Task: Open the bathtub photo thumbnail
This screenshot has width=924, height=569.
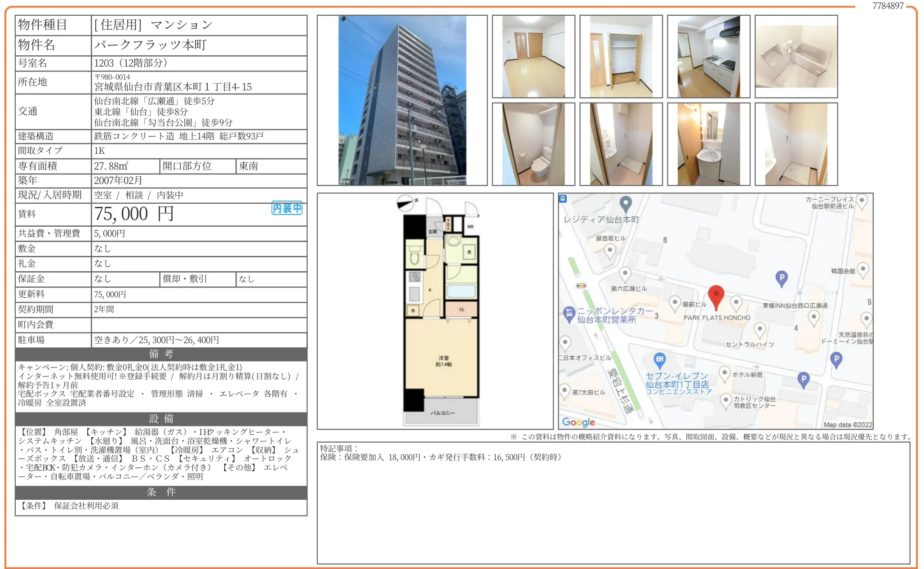Action: (796, 57)
